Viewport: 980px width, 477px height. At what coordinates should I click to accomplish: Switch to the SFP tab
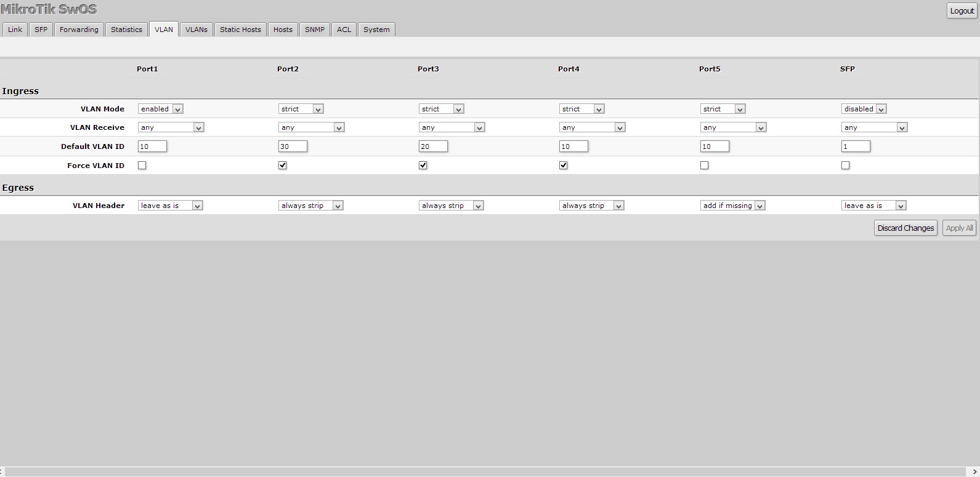point(41,30)
